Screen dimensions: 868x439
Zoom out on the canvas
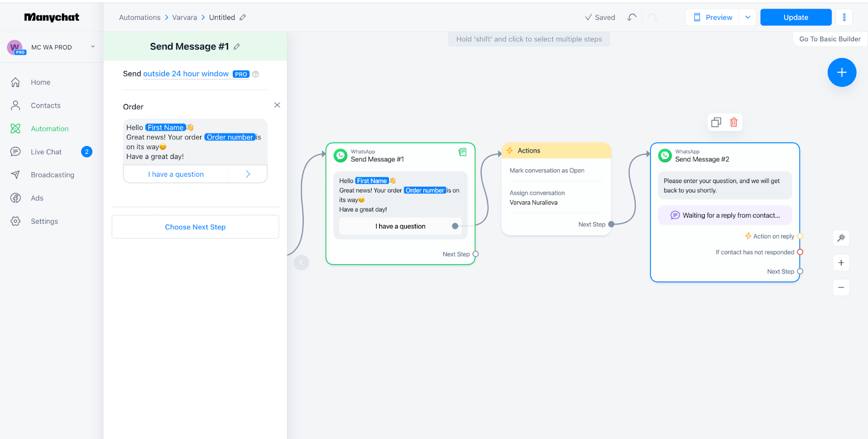pyautogui.click(x=841, y=287)
